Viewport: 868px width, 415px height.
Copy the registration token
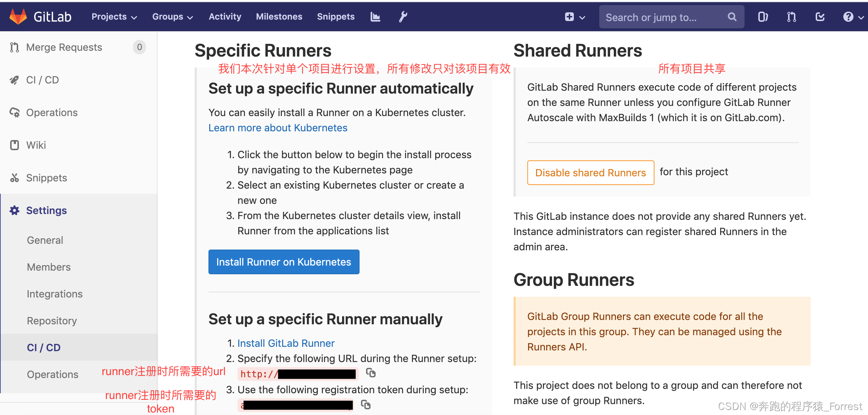tap(366, 404)
